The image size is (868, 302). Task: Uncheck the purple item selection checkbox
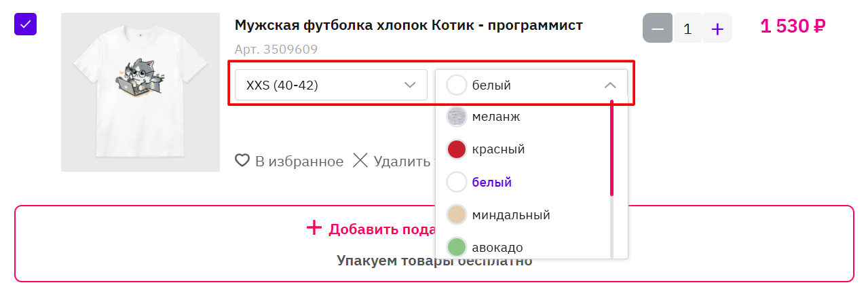pyautogui.click(x=26, y=24)
